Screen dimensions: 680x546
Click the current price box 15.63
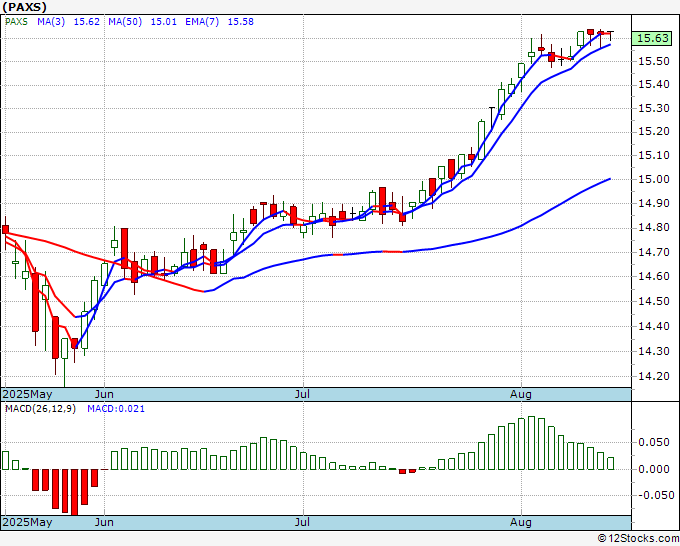click(653, 38)
